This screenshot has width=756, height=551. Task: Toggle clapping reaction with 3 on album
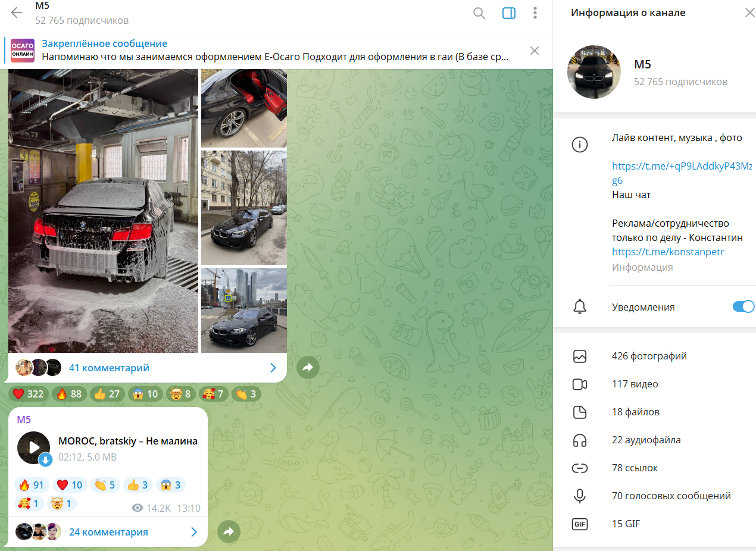coord(246,394)
